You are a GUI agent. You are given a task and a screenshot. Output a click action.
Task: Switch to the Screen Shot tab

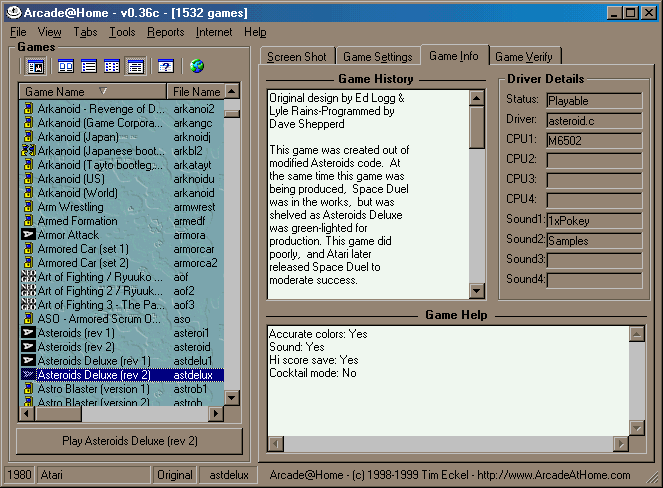[x=297, y=57]
